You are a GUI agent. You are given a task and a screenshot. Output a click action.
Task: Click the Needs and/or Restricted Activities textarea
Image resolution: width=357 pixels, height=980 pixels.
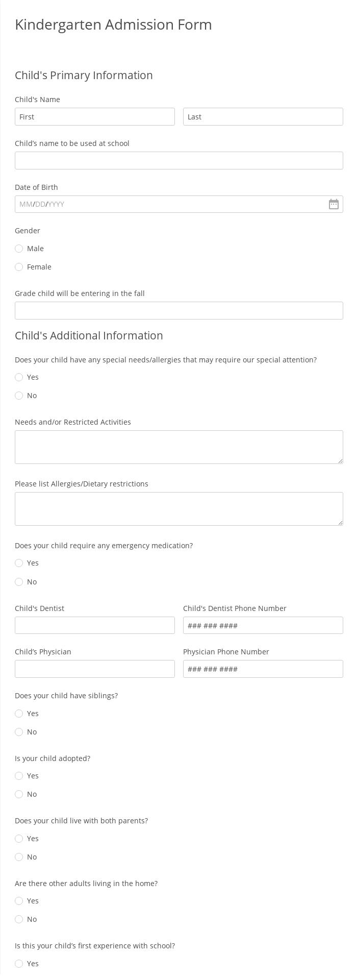(x=178, y=447)
